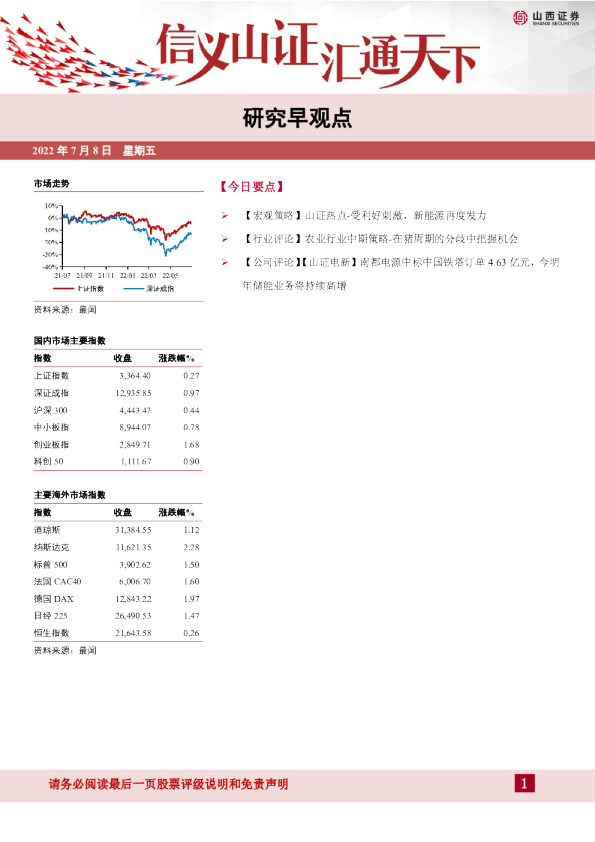
Task: Click the 研究早观点 title banner
Action: 298,118
